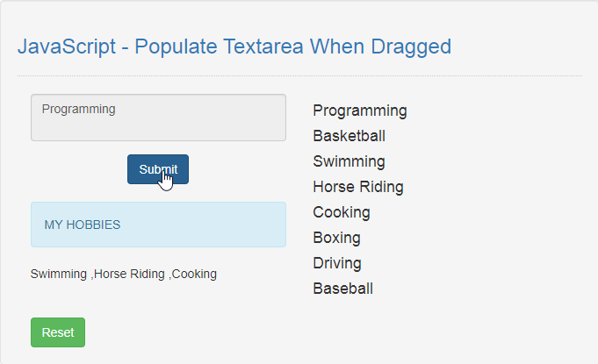Viewport: 598px width, 364px height.
Task: Choose the Driving hobby item
Action: [337, 263]
